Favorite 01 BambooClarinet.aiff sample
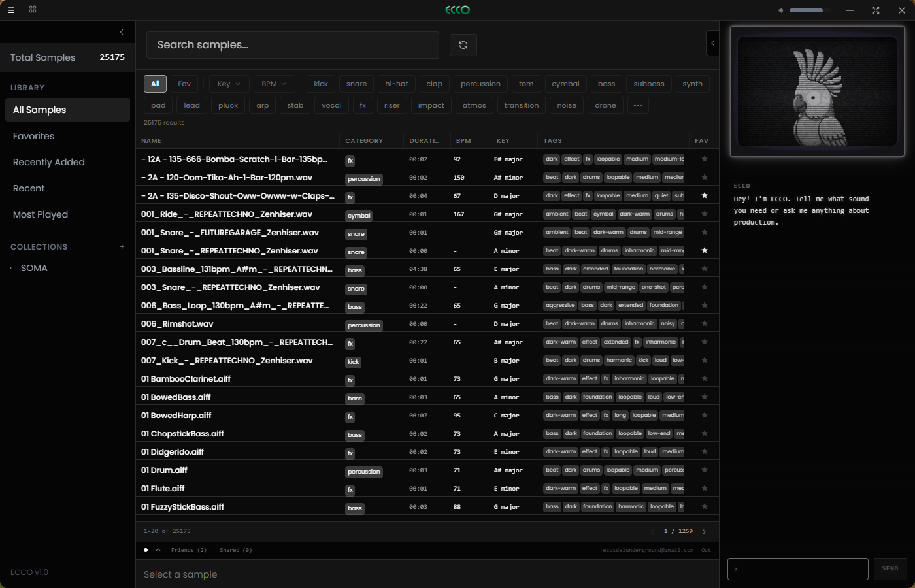The width and height of the screenshot is (915, 588). pyautogui.click(x=704, y=378)
